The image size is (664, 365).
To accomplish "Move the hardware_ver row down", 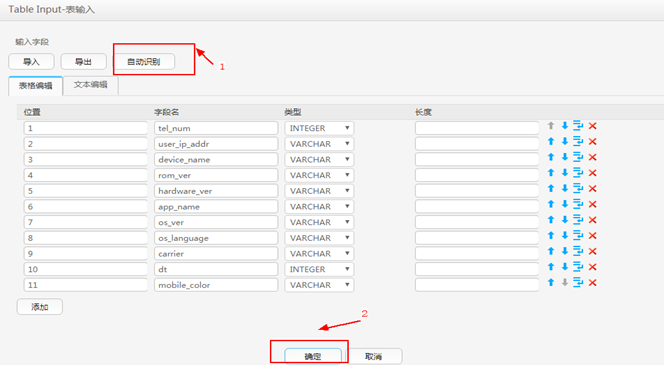I will coord(564,188).
